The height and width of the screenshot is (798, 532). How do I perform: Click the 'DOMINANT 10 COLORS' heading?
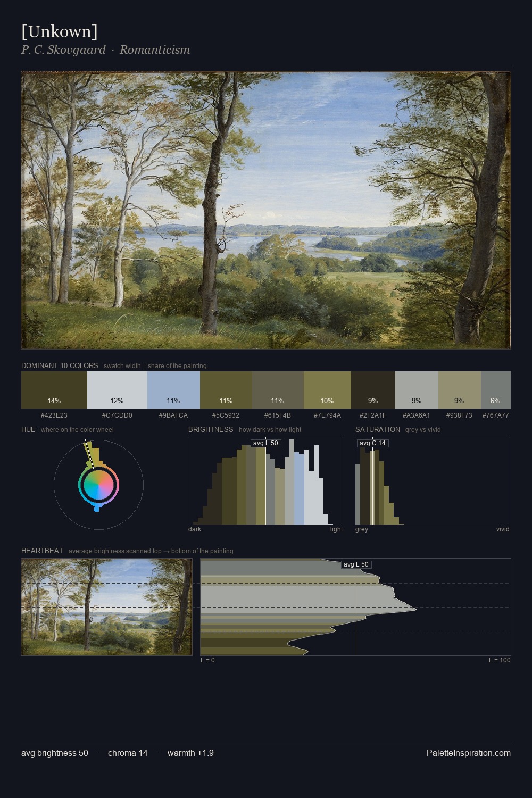coord(60,365)
